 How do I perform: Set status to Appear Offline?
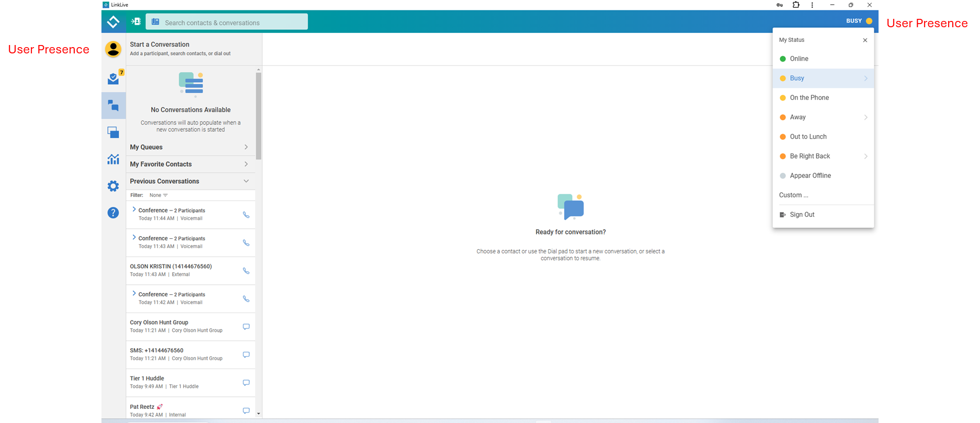click(x=810, y=176)
